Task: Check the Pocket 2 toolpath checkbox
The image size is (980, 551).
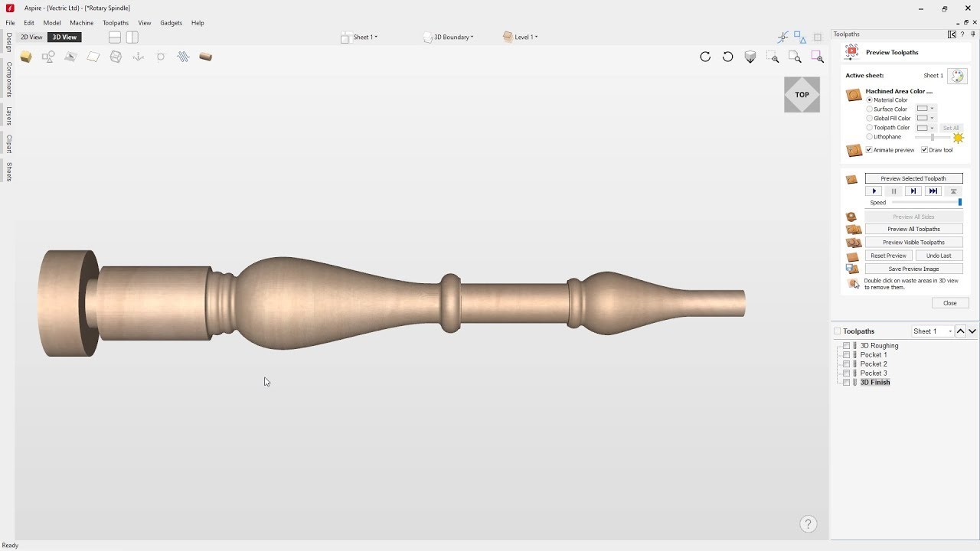Action: tap(846, 364)
